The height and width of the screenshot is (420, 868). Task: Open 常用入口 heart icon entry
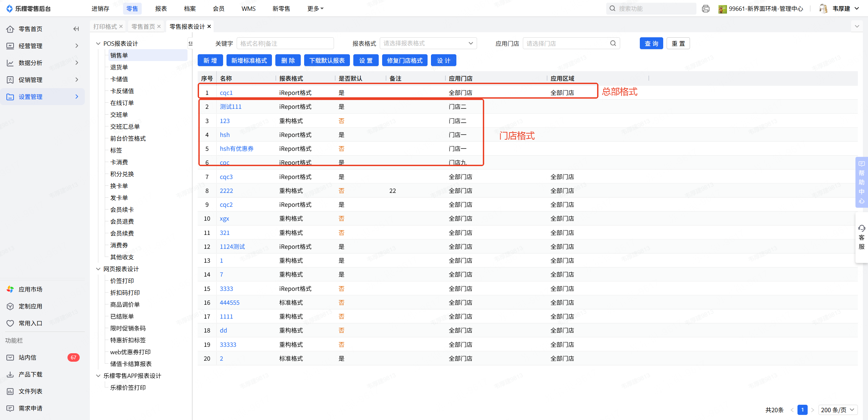[10, 323]
